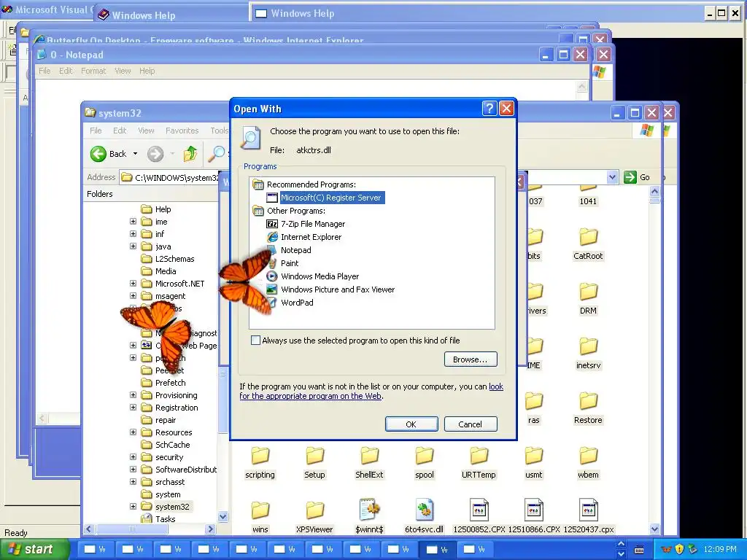Screen dimensions: 747x560
Task: Click the Up folder toolbar icon
Action: 190,154
